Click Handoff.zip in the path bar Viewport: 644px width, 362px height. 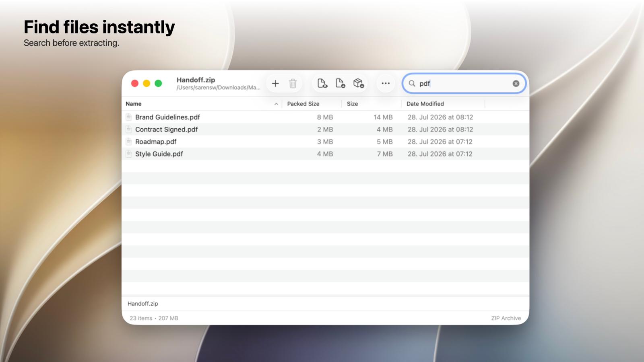coord(143,304)
